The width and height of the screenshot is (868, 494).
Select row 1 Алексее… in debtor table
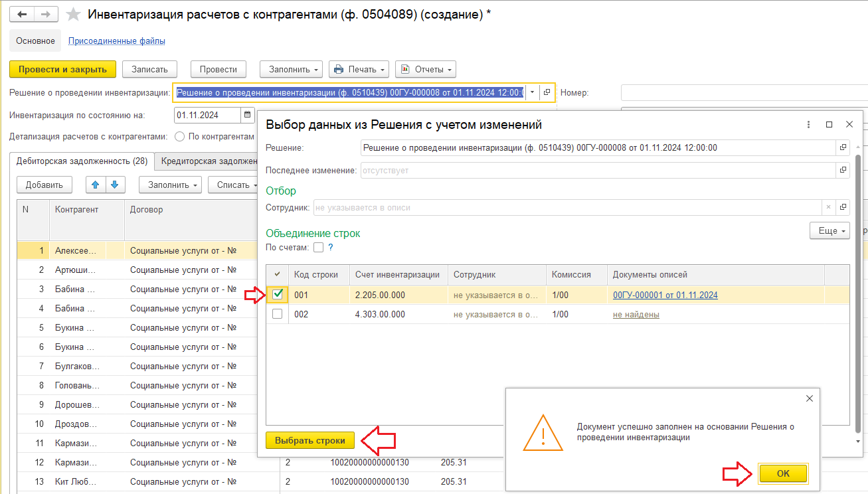coord(137,250)
